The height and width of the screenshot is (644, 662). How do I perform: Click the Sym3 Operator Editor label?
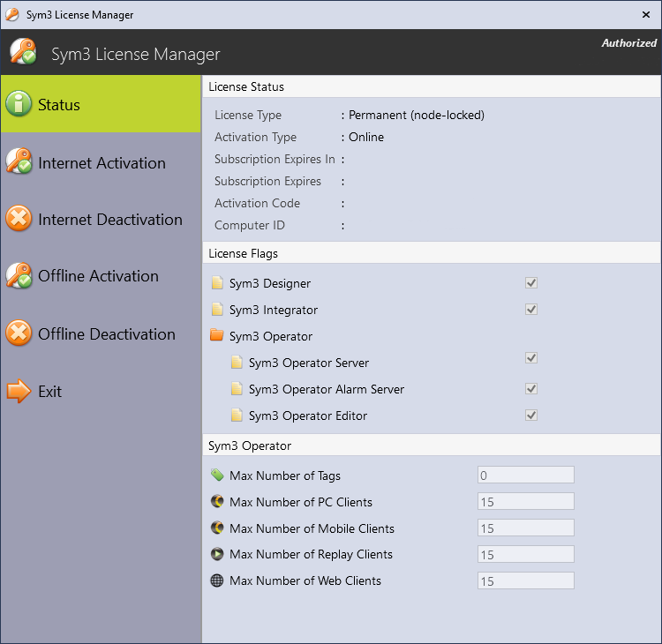click(308, 416)
